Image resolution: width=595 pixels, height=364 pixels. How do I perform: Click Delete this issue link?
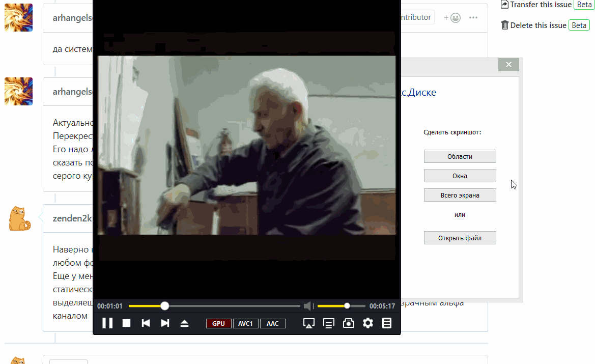point(538,25)
